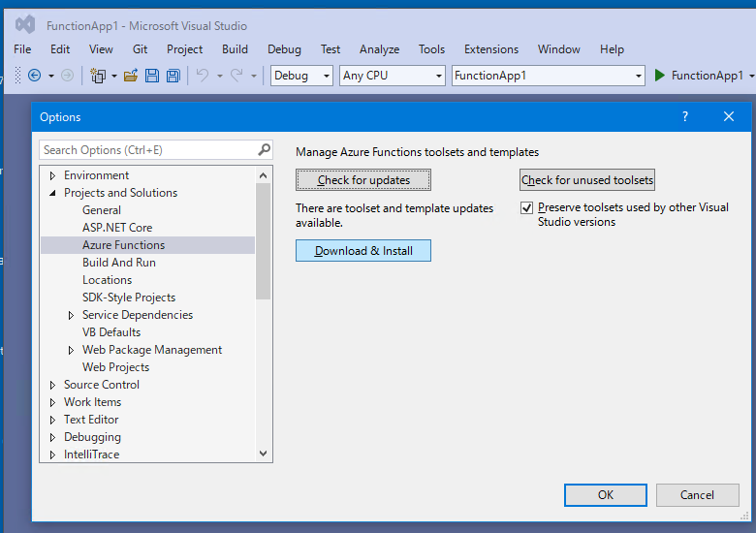756x533 pixels.
Task: Open the Window menu
Action: pyautogui.click(x=559, y=49)
